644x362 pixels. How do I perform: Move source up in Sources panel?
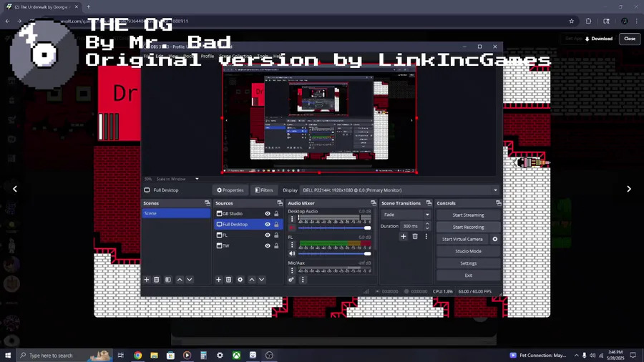(x=252, y=280)
